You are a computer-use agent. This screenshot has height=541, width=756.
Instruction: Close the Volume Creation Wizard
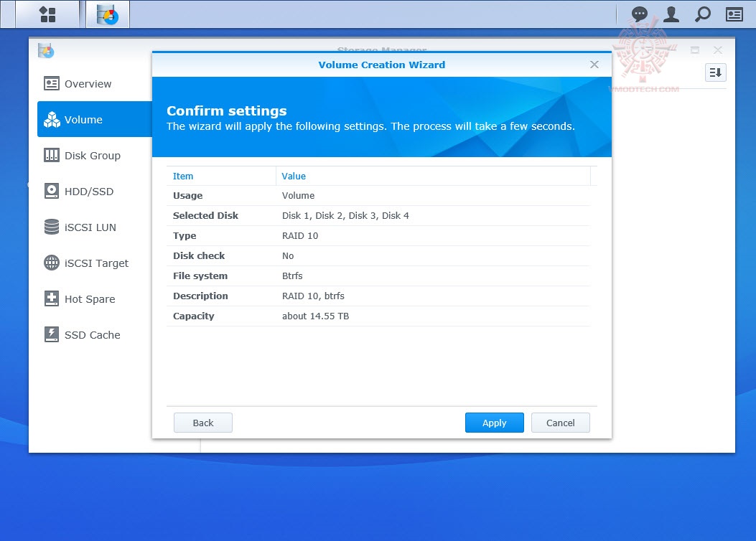coord(594,65)
